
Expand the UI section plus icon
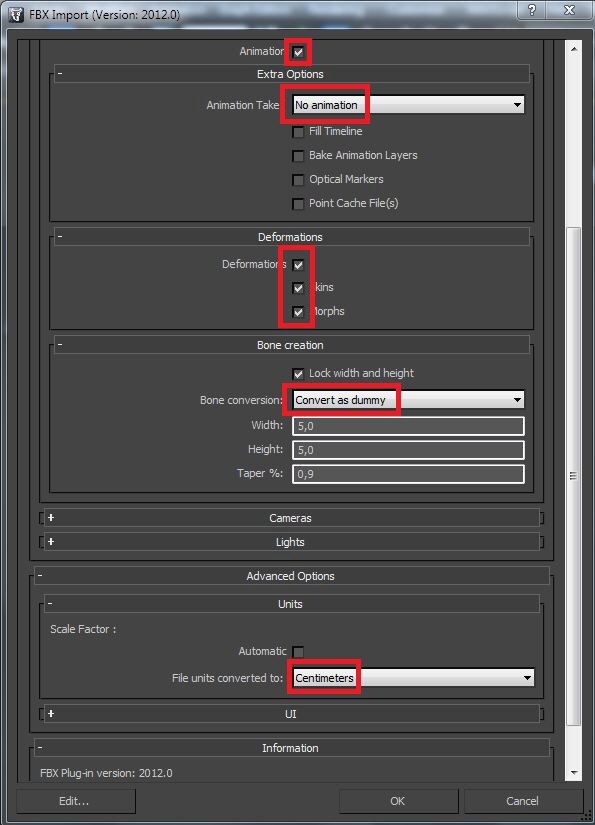tap(51, 713)
